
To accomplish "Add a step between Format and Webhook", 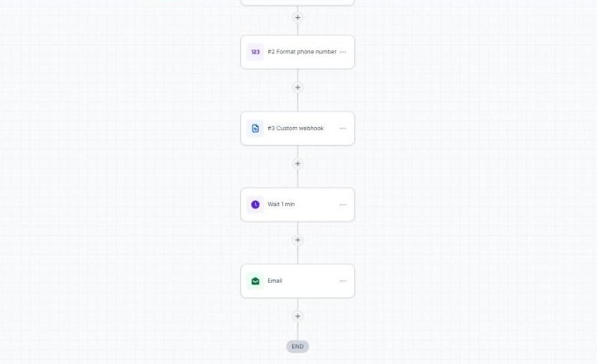I will 298,88.
